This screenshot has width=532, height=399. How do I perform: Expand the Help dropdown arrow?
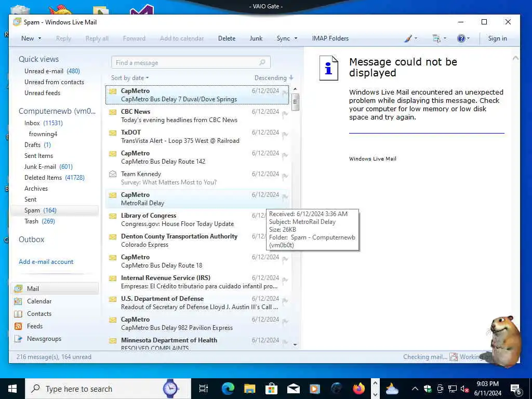(x=468, y=38)
